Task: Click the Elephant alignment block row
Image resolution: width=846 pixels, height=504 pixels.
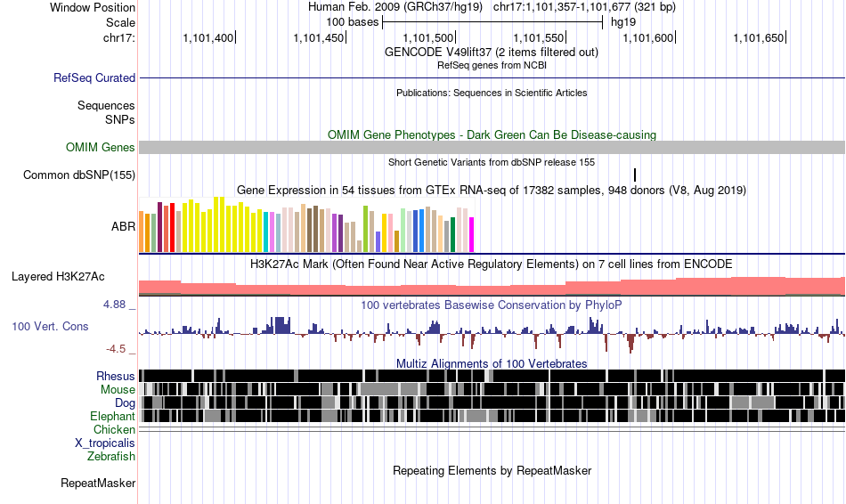Action: tap(492, 416)
